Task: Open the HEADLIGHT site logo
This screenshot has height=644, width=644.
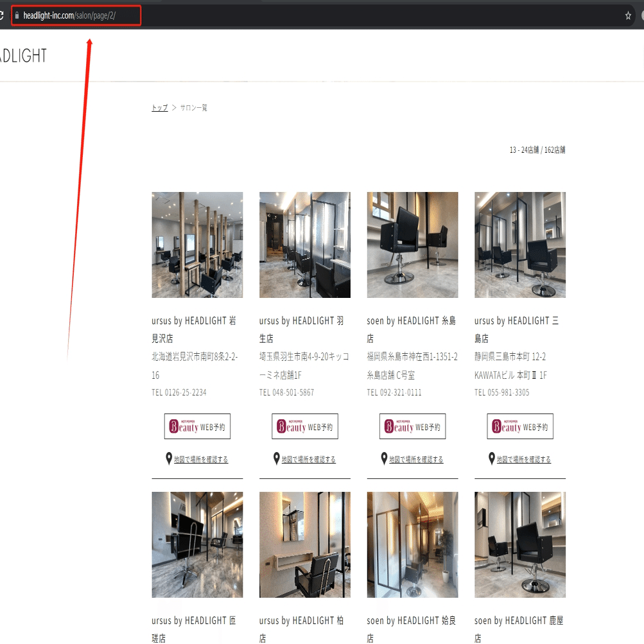Action: pyautogui.click(x=23, y=56)
